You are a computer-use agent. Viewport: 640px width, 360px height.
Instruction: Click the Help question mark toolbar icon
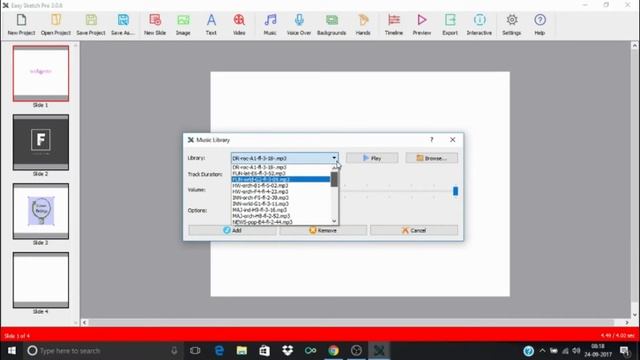point(540,24)
